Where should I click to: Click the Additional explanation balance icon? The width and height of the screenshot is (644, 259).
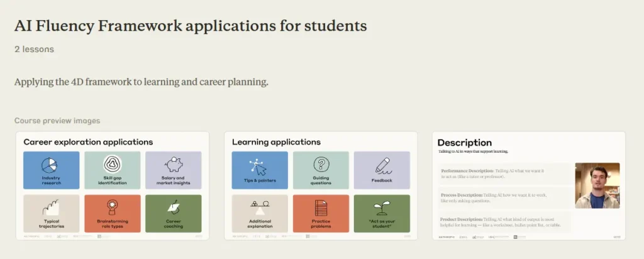[x=260, y=208]
